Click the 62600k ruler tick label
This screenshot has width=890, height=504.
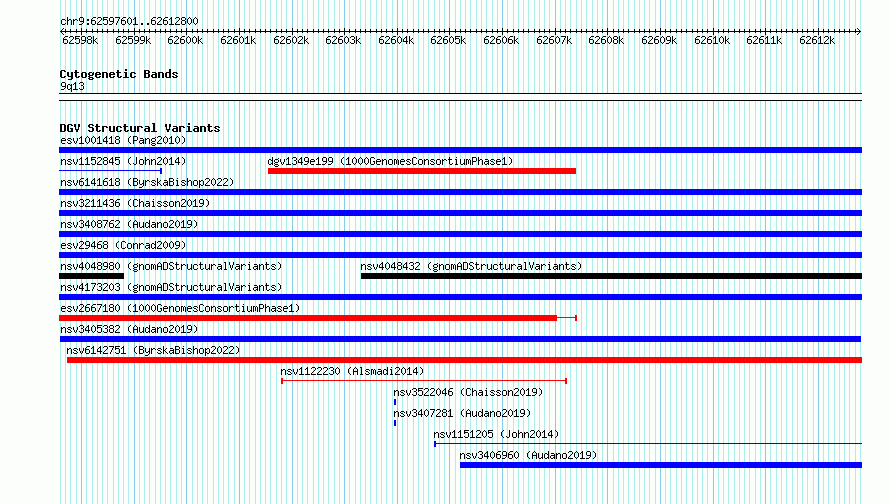pyautogui.click(x=185, y=40)
